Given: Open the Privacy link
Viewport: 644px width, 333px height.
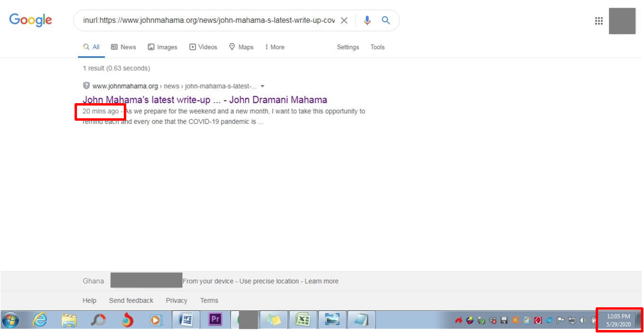Looking at the screenshot, I should (x=177, y=300).
